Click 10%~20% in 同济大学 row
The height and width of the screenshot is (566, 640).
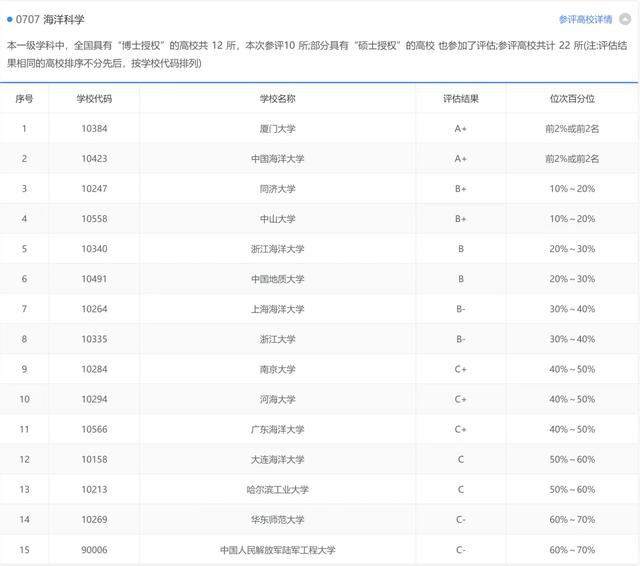(x=572, y=189)
